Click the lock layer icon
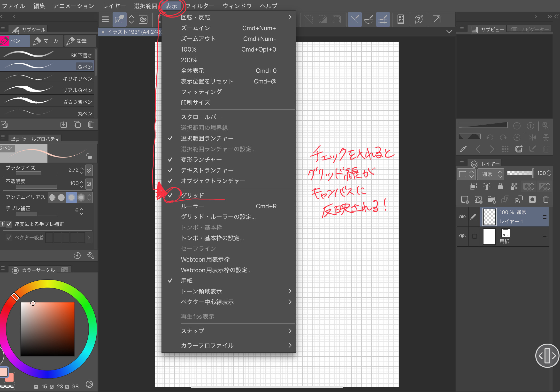 click(x=500, y=187)
